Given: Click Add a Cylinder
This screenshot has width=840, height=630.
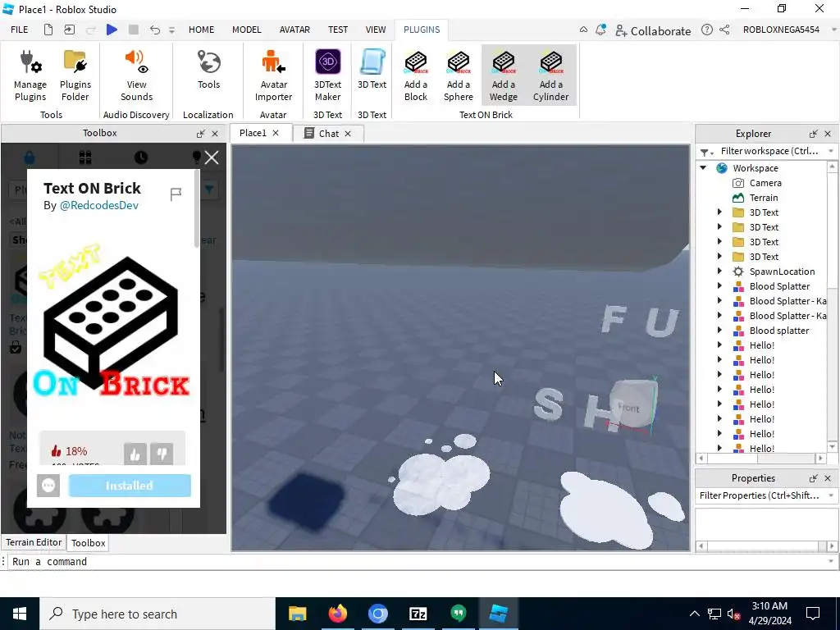Looking at the screenshot, I should point(550,75).
